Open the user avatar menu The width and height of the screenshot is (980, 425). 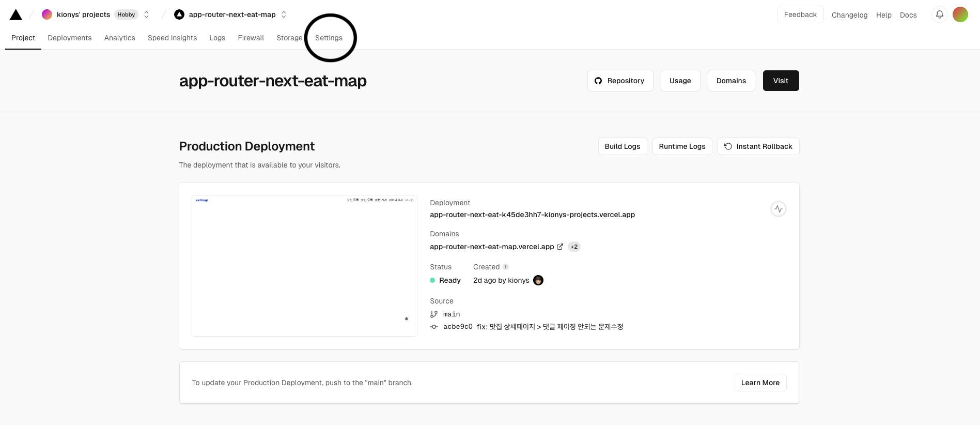tap(960, 14)
